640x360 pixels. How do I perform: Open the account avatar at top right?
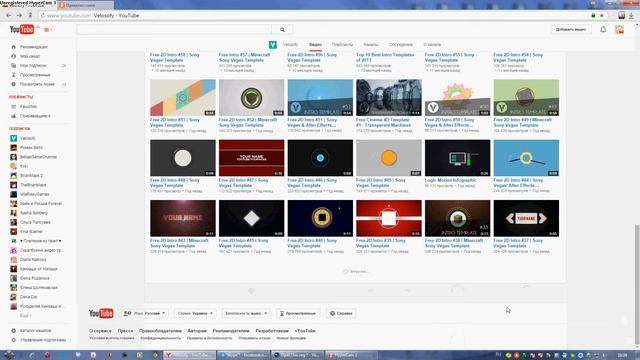click(619, 29)
